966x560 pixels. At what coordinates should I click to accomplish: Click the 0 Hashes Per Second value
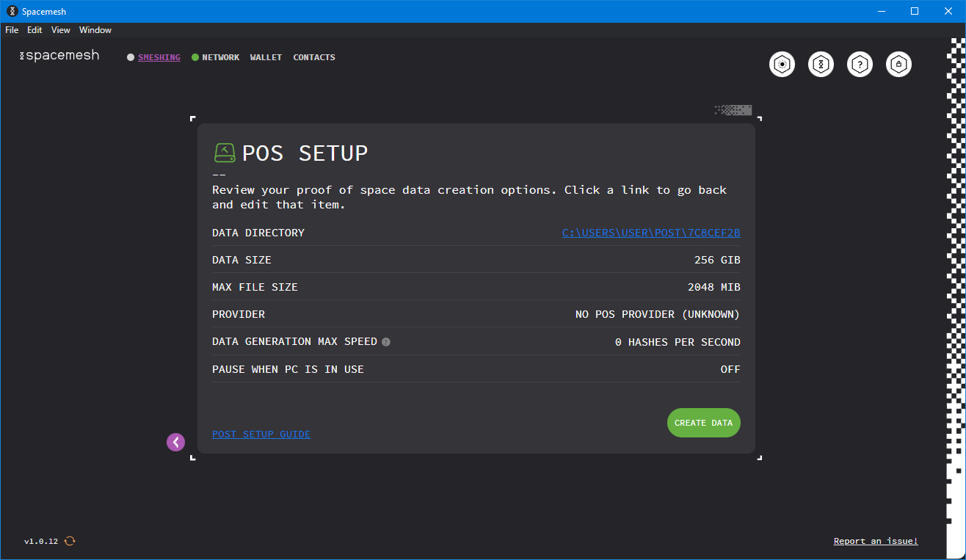click(x=678, y=342)
